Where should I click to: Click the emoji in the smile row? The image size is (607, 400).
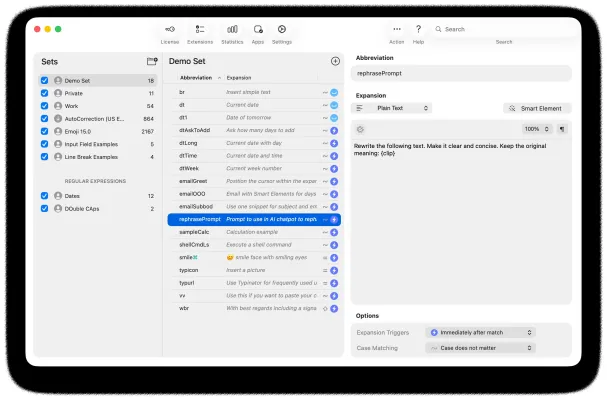(230, 258)
